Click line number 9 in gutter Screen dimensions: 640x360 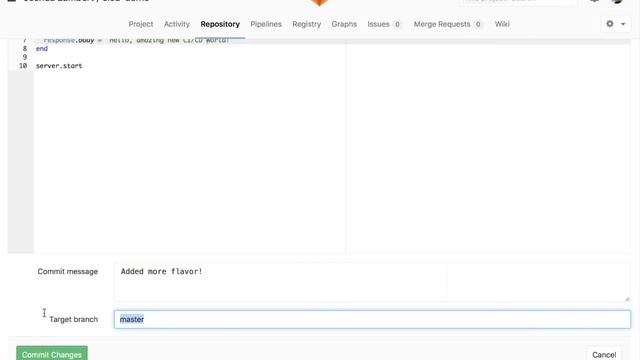pyautogui.click(x=25, y=57)
